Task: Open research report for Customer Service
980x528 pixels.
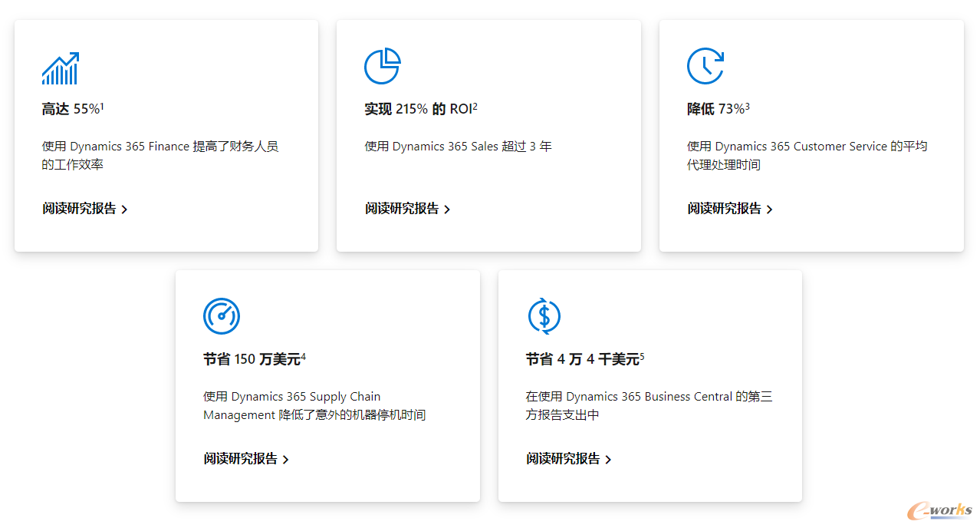Action: point(731,209)
